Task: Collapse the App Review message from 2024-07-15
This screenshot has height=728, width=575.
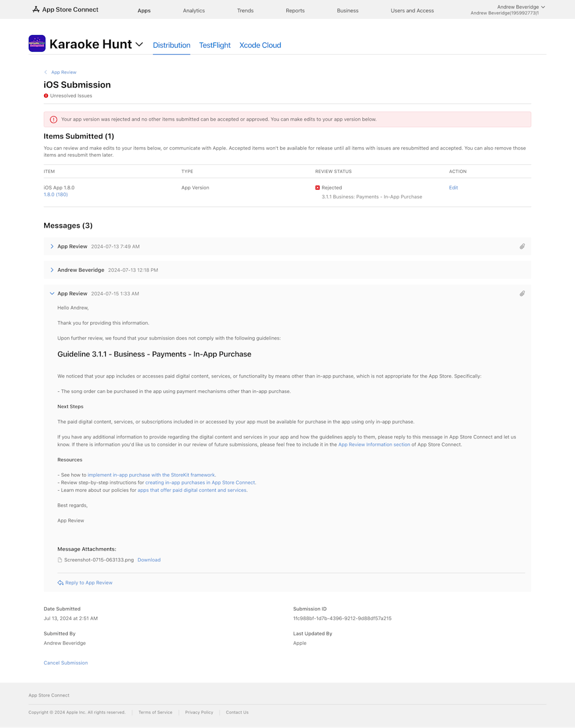Action: [52, 294]
